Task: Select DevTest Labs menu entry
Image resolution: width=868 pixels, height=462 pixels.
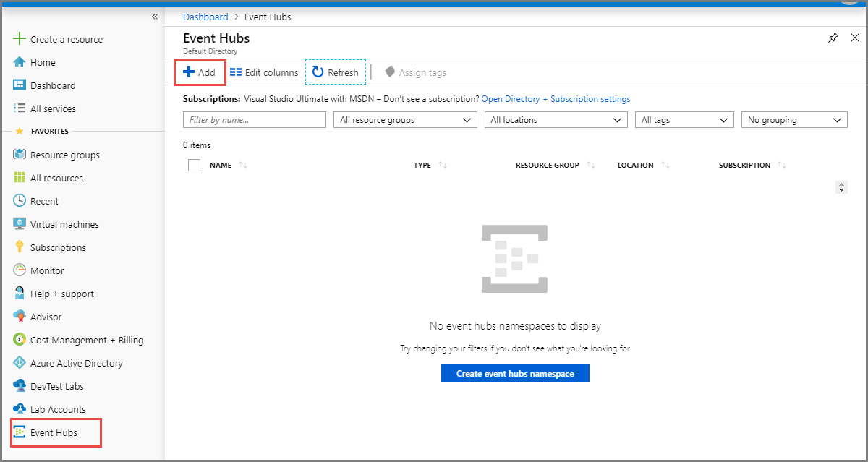Action: point(57,386)
